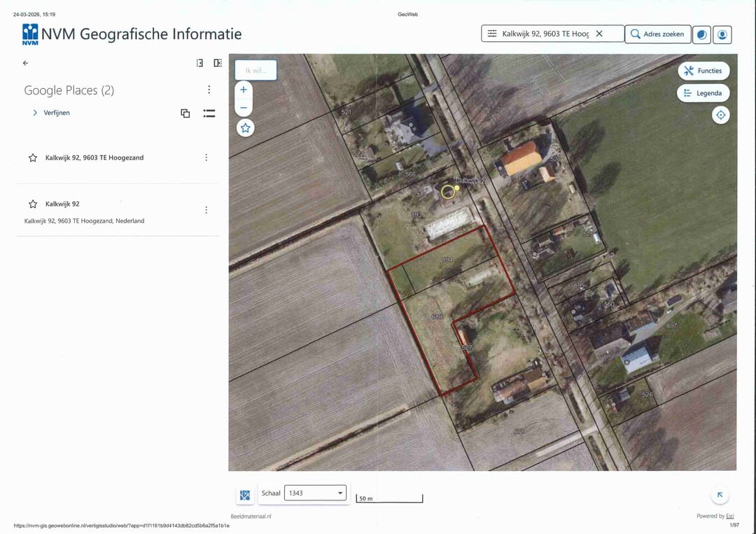Go back with the panel arrow
The width and height of the screenshot is (756, 534).
pyautogui.click(x=26, y=63)
